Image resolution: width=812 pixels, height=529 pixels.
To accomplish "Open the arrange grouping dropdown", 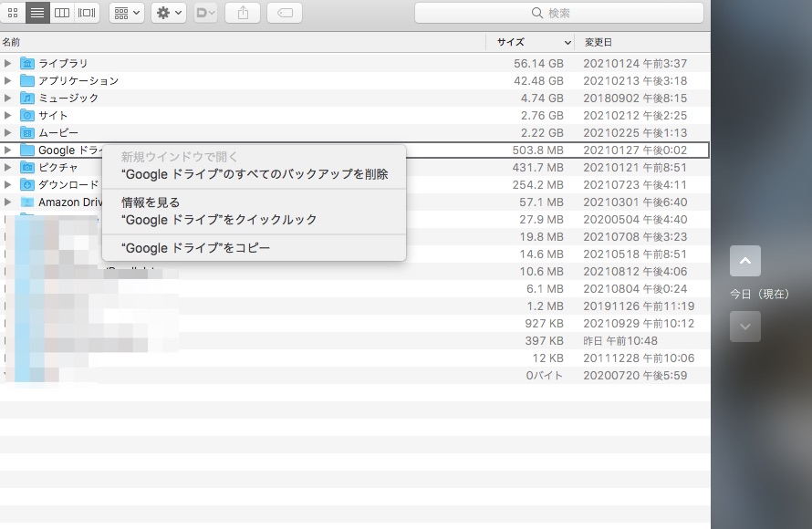I will 127,13.
